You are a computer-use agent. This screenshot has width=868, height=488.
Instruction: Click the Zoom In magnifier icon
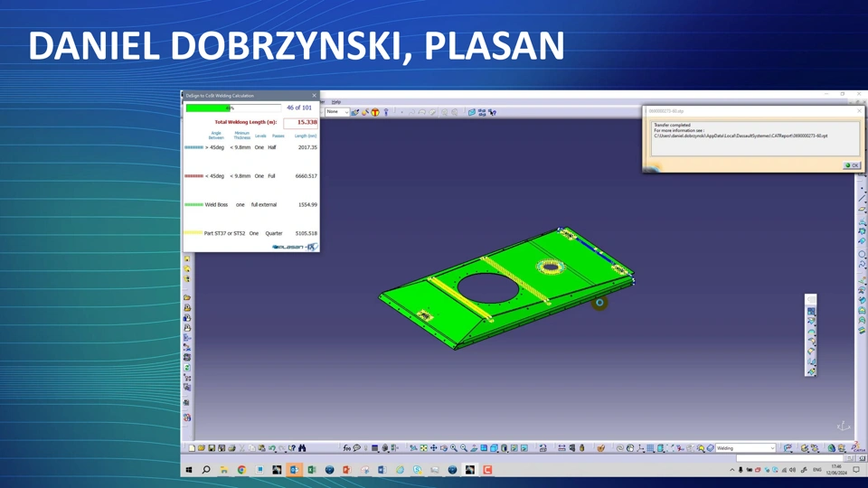click(454, 448)
